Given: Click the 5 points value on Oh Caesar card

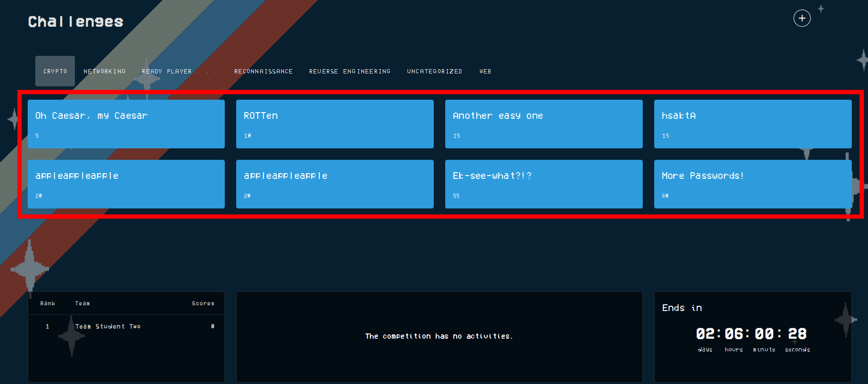Looking at the screenshot, I should click(x=37, y=135).
